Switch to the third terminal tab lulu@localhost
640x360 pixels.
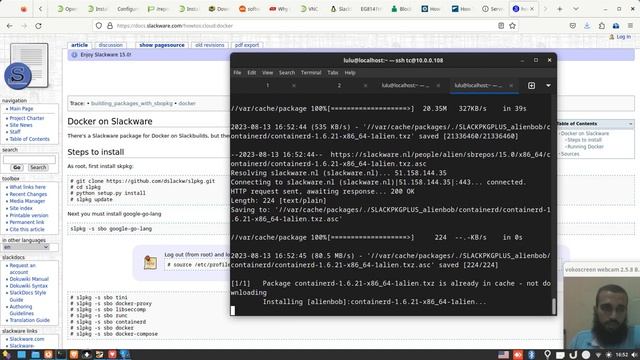click(405, 85)
